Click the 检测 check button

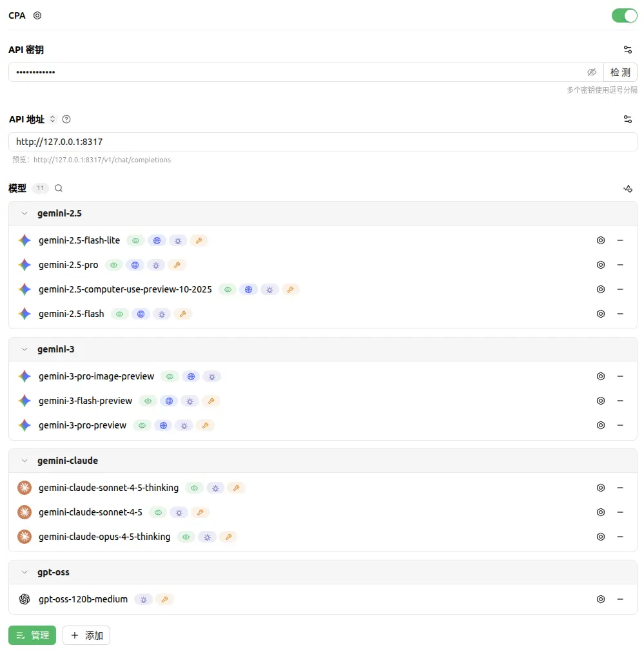click(x=620, y=72)
